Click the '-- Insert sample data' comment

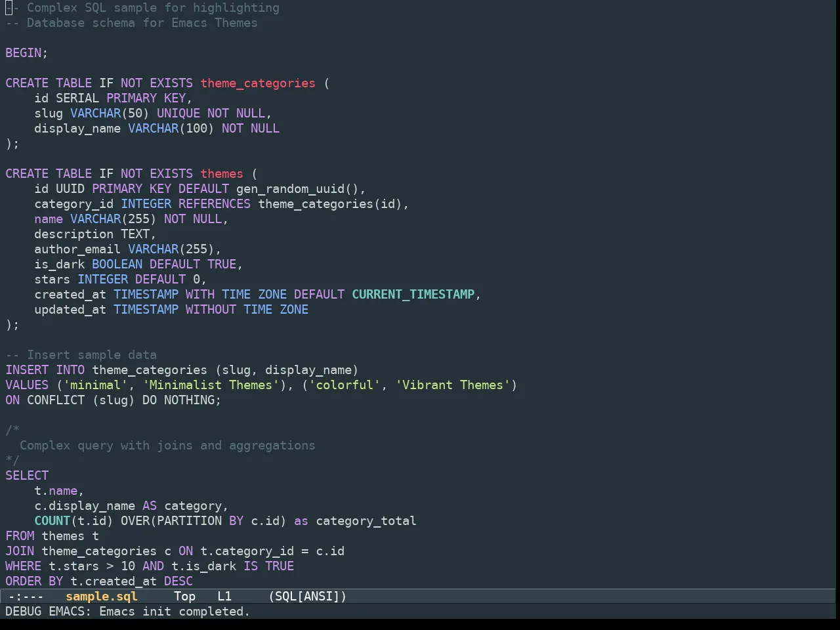click(x=81, y=354)
